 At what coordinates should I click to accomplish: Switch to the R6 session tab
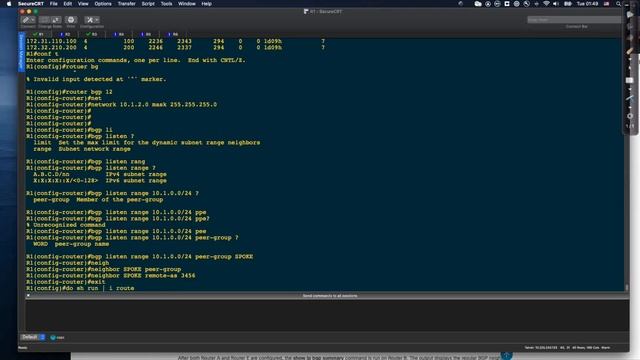[173, 34]
